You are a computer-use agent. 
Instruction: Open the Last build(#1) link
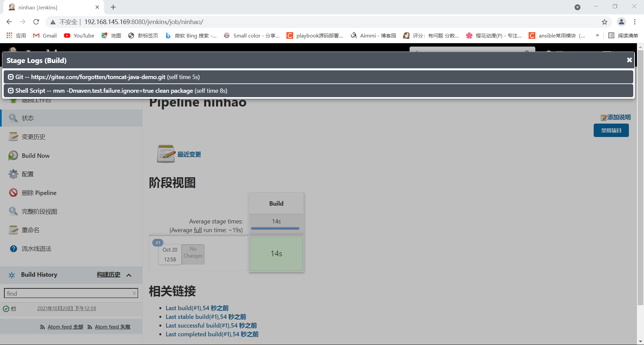[197, 308]
